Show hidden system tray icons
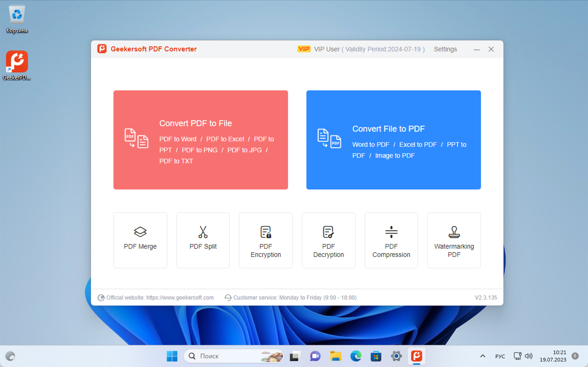Image resolution: width=588 pixels, height=367 pixels. [x=483, y=356]
